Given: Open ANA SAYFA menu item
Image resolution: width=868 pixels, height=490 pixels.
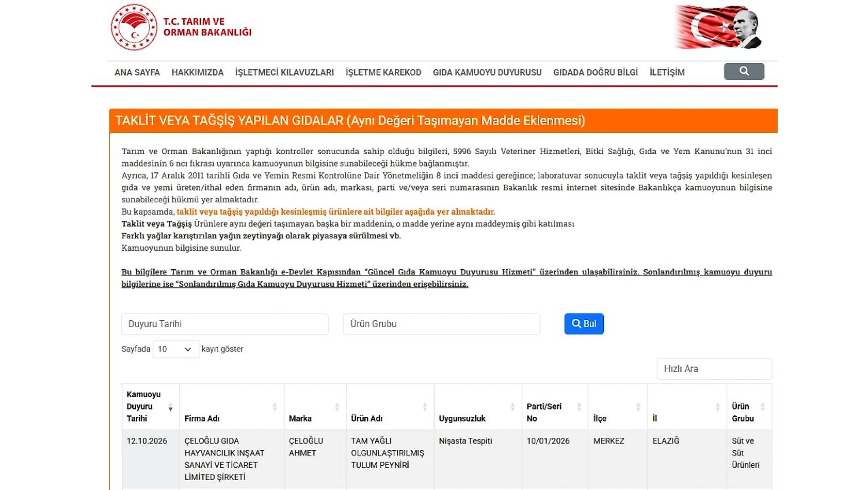Looking at the screenshot, I should pos(137,72).
